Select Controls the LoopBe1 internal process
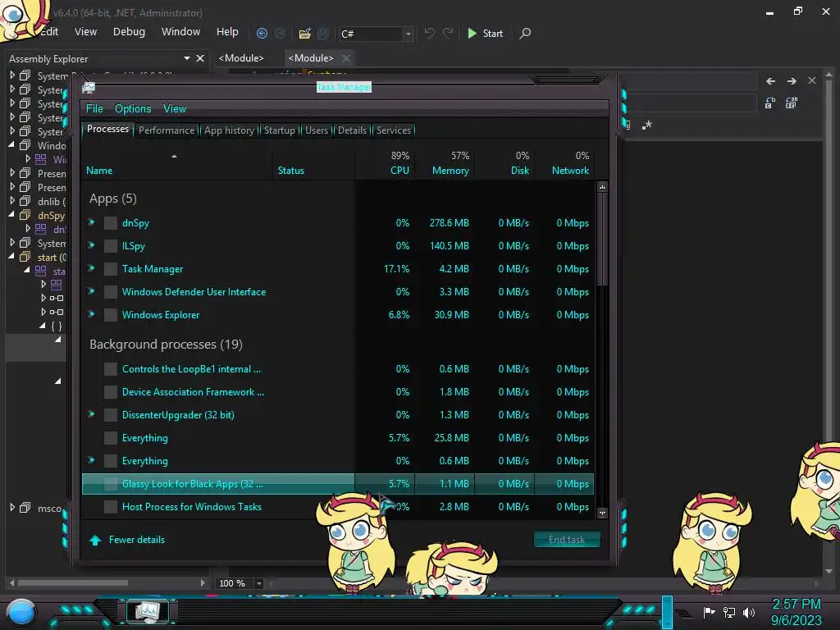Image resolution: width=840 pixels, height=630 pixels. [337, 369]
